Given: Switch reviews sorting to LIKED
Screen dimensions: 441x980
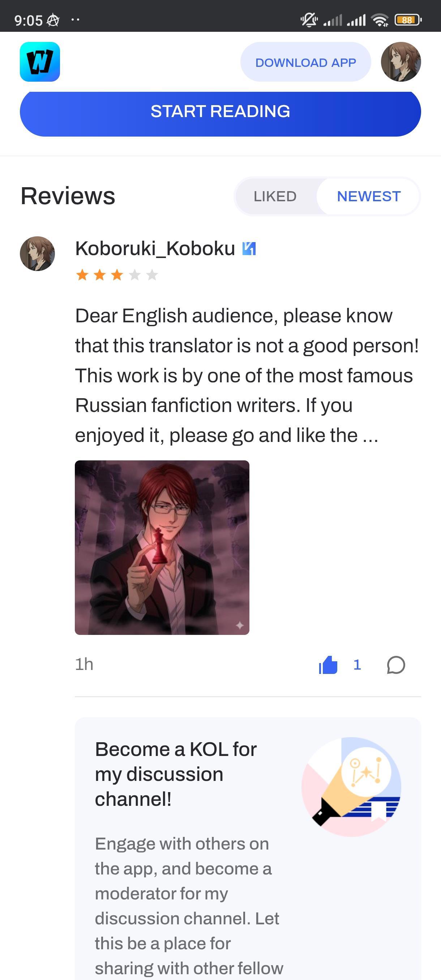Looking at the screenshot, I should (x=275, y=196).
